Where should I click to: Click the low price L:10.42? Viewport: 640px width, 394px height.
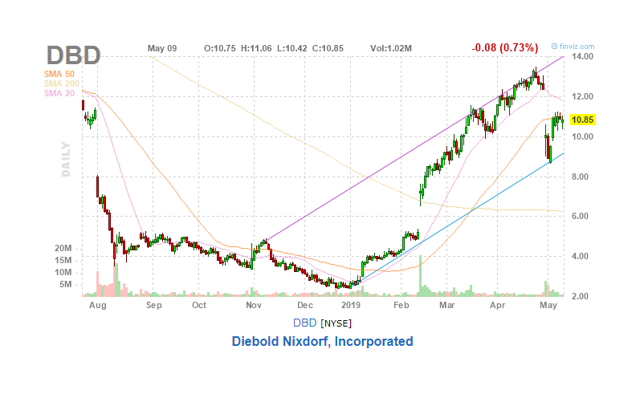tap(292, 48)
